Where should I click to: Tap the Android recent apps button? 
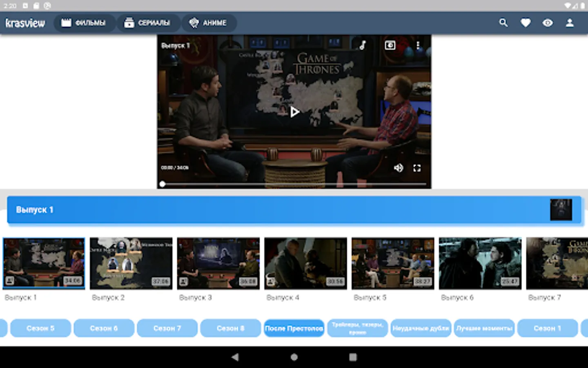pyautogui.click(x=353, y=357)
